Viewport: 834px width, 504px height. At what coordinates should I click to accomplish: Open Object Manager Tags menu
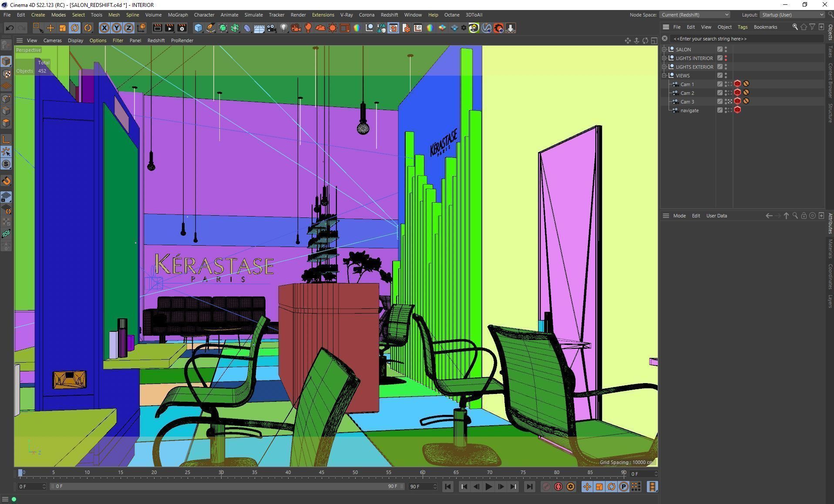tap(742, 27)
